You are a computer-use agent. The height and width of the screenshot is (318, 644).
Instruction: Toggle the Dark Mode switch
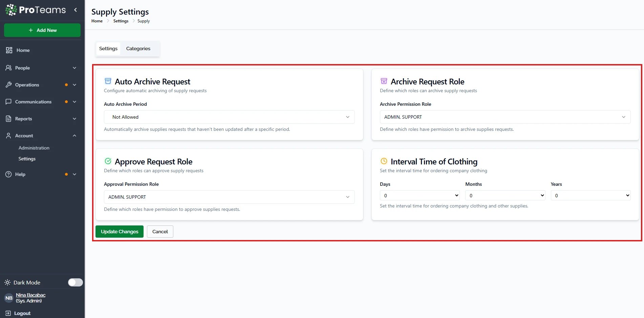click(75, 282)
